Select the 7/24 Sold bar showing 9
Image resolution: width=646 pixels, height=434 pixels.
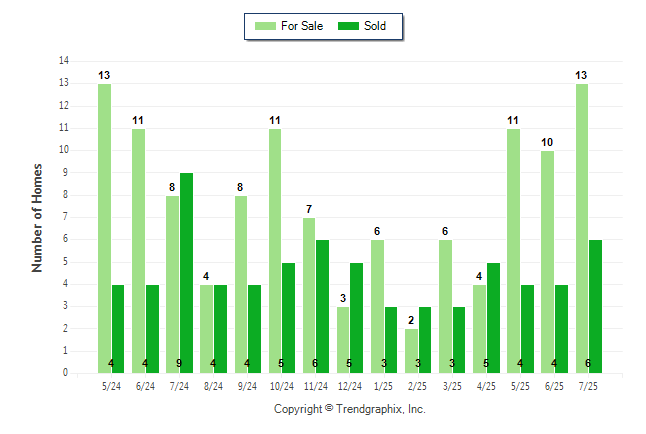pos(186,273)
